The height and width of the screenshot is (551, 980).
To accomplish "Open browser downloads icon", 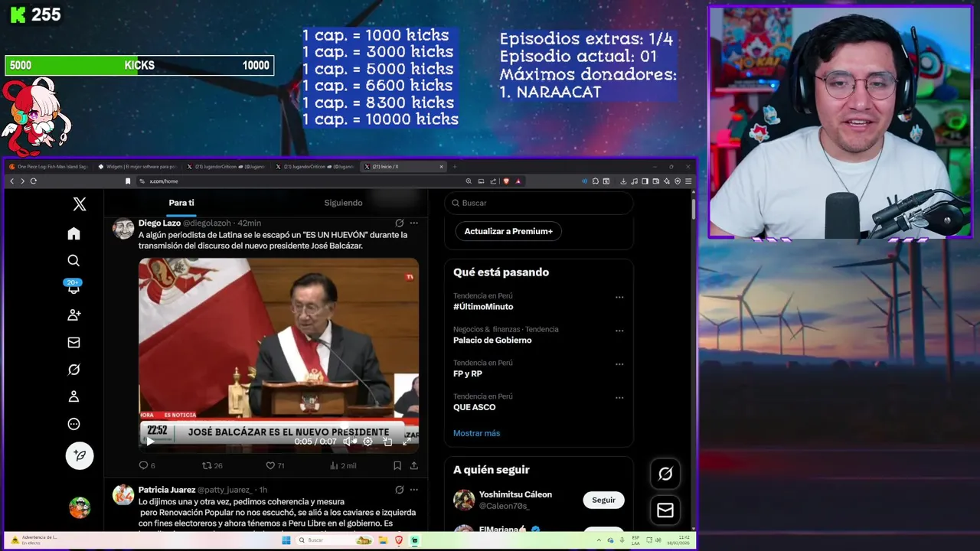I will coord(623,181).
